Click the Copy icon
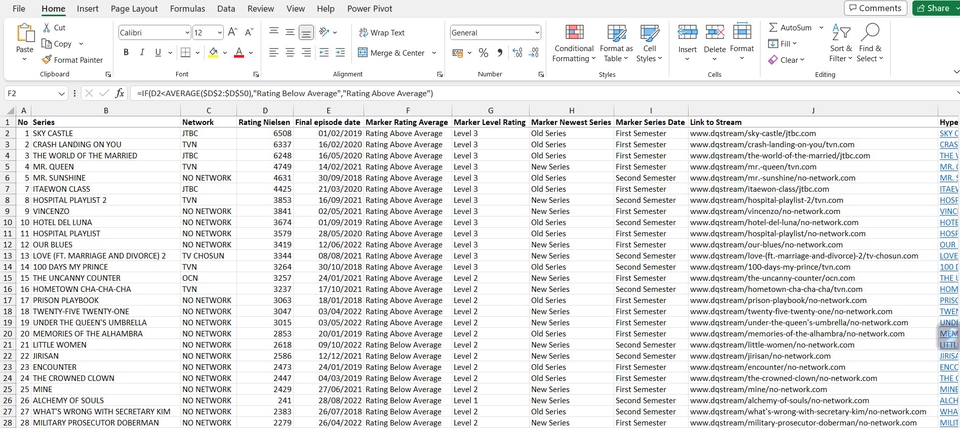Viewport: 960px width, 428px height. click(47, 43)
